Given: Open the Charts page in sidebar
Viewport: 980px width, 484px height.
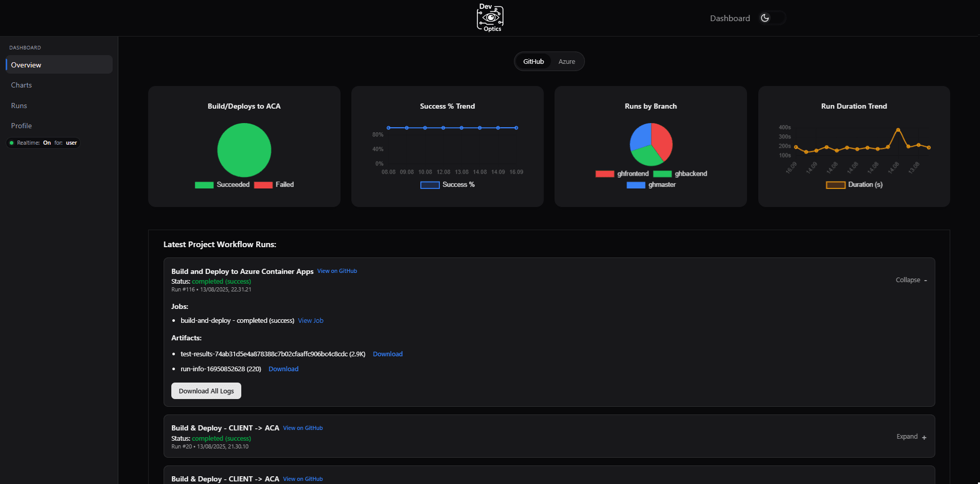Looking at the screenshot, I should (22, 85).
